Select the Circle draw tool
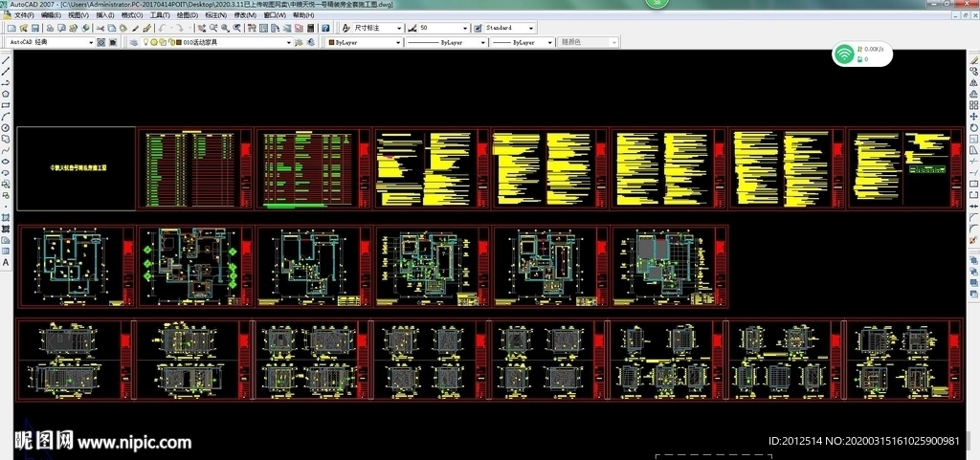 pos(6,128)
